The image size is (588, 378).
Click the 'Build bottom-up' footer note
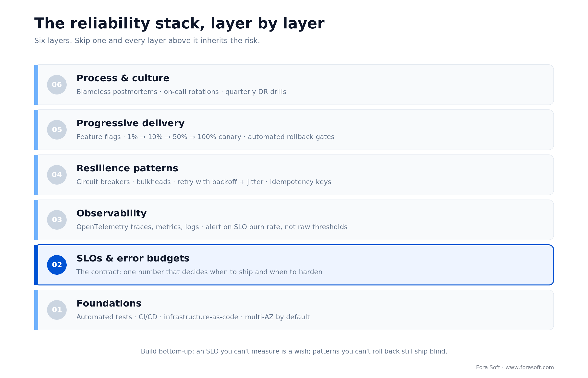coord(294,351)
